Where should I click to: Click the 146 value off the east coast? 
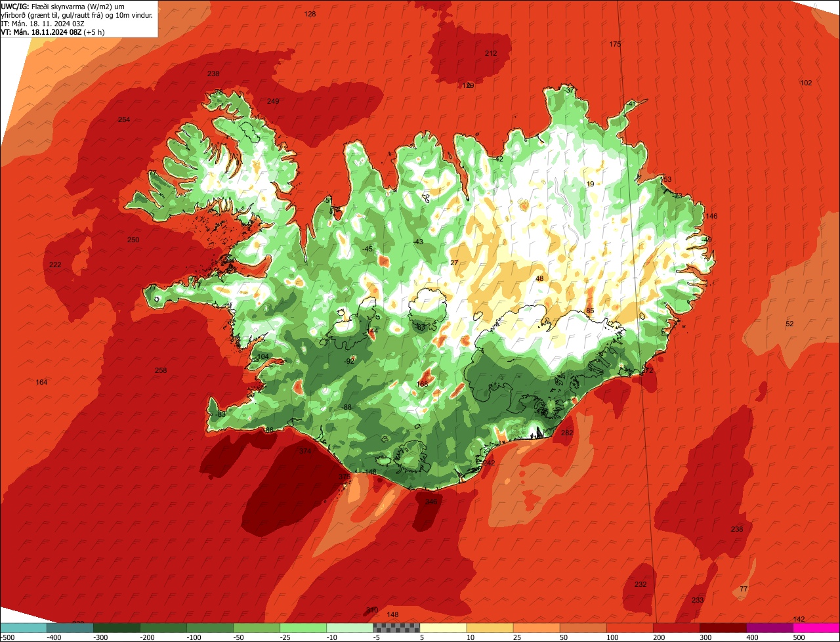click(x=711, y=216)
